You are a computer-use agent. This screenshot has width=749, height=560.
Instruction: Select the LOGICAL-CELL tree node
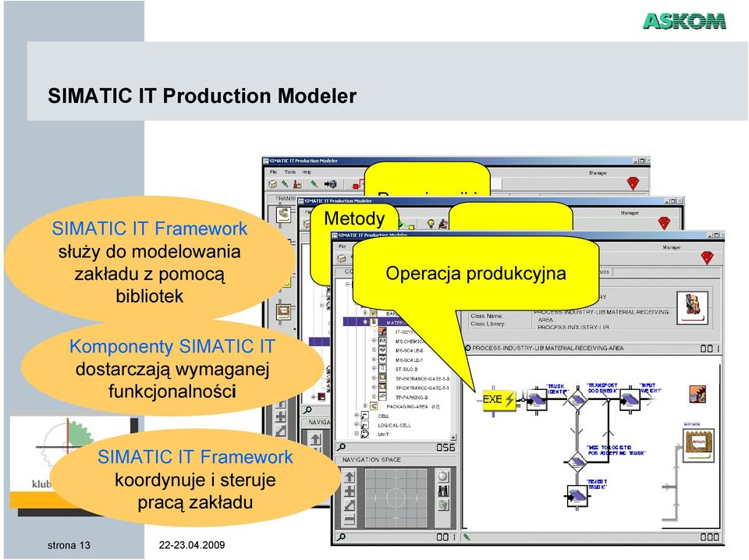394,425
